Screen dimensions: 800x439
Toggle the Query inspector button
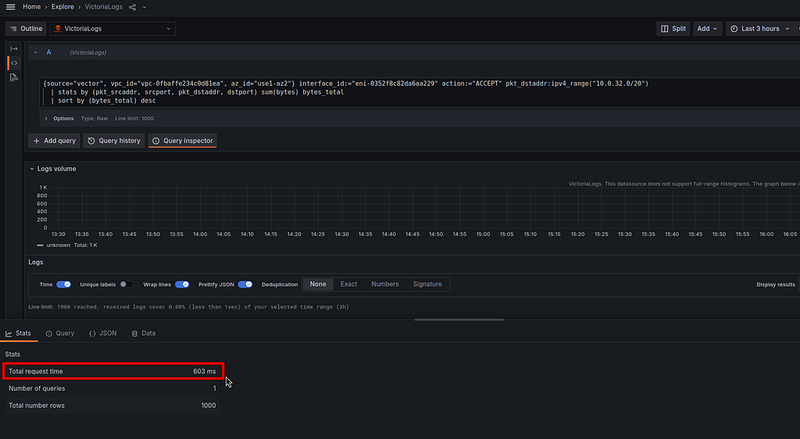[x=183, y=141]
